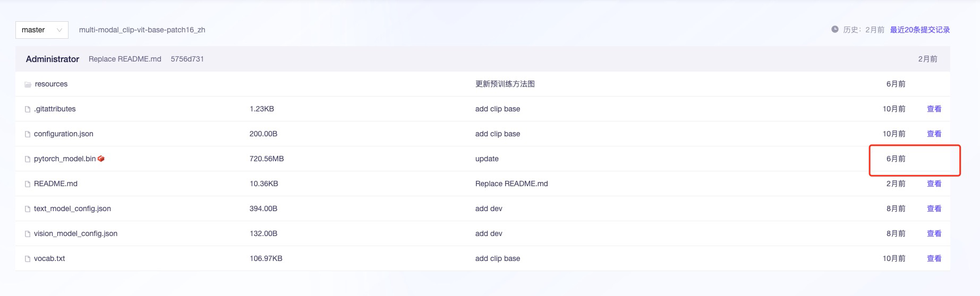980x296 pixels.
Task: View configuration.json via its 查看 link
Action: (934, 134)
